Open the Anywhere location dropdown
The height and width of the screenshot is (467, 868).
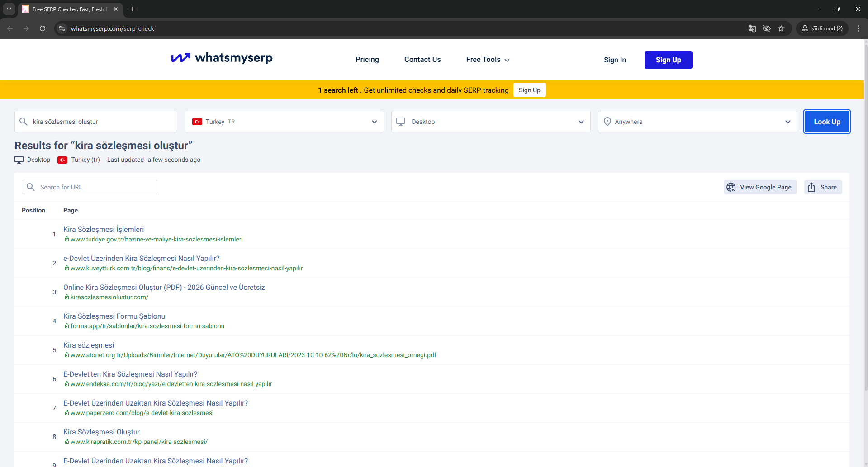pos(697,122)
